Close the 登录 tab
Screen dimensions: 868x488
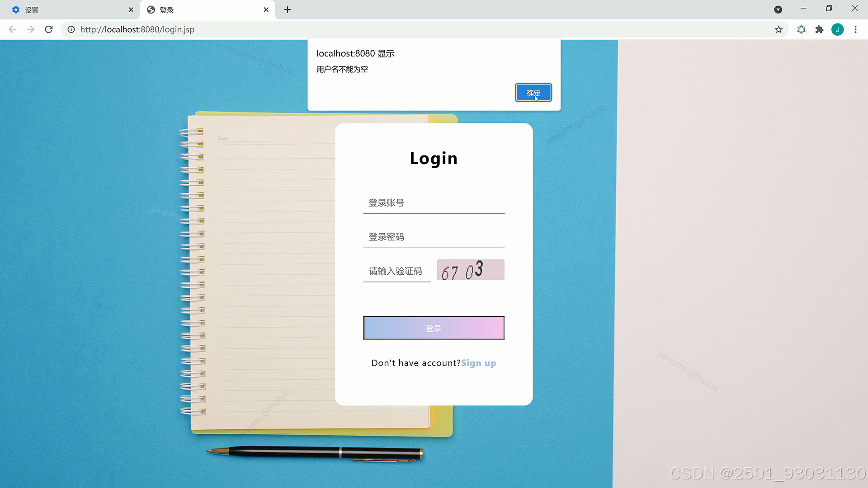(266, 9)
